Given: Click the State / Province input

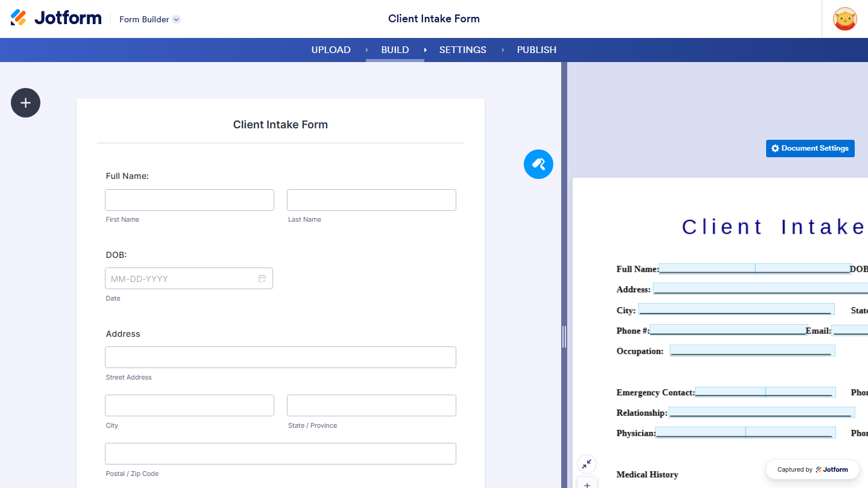Looking at the screenshot, I should tap(371, 405).
